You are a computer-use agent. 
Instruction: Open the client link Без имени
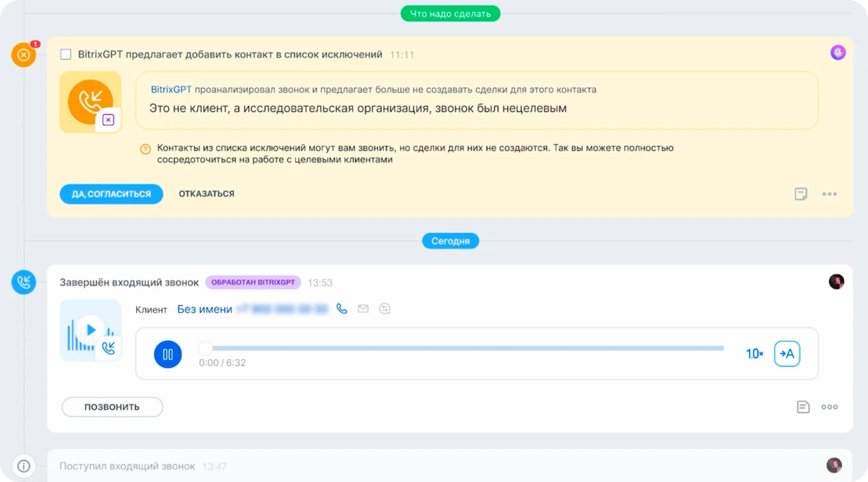click(x=205, y=309)
